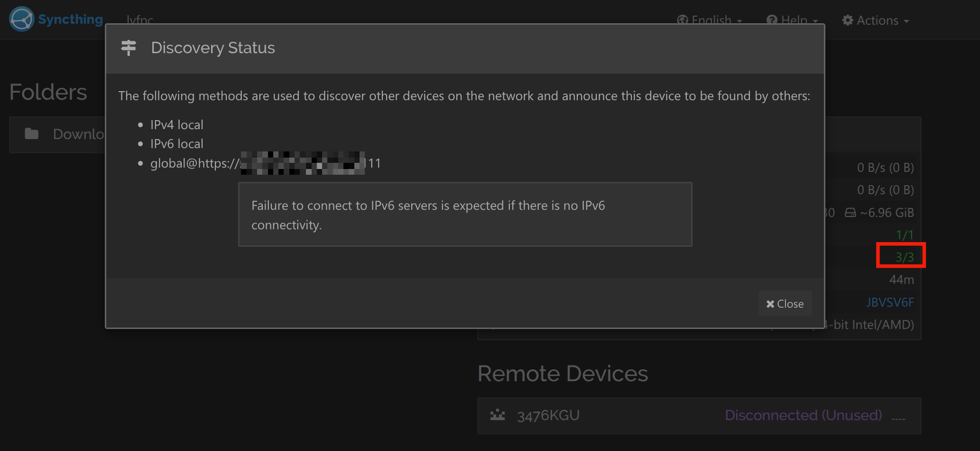
Task: Close the Discovery Status dialog
Action: pos(785,303)
